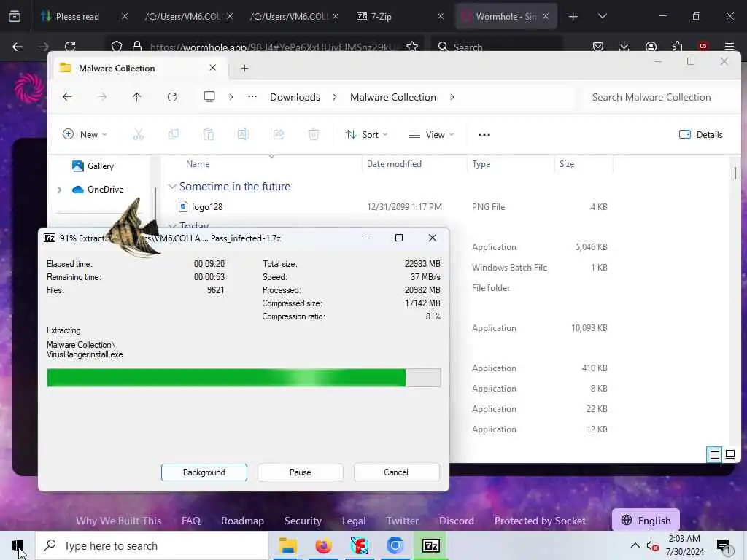Image resolution: width=747 pixels, height=560 pixels.
Task: Bookmark this page with the star icon
Action: coord(412,46)
